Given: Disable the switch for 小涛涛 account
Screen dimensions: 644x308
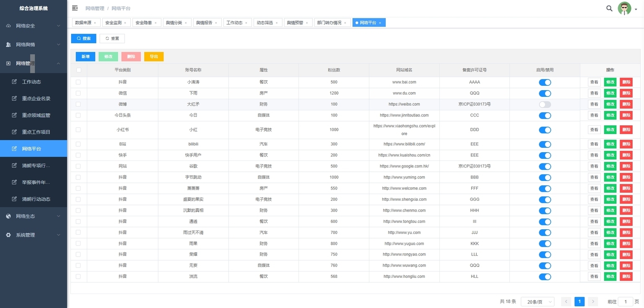Looking at the screenshot, I should (x=545, y=83).
